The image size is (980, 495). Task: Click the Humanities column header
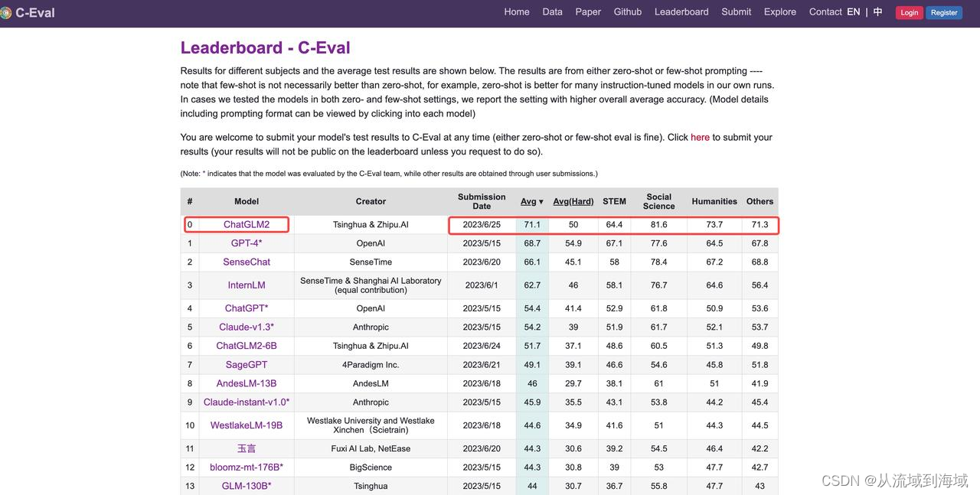pyautogui.click(x=714, y=201)
